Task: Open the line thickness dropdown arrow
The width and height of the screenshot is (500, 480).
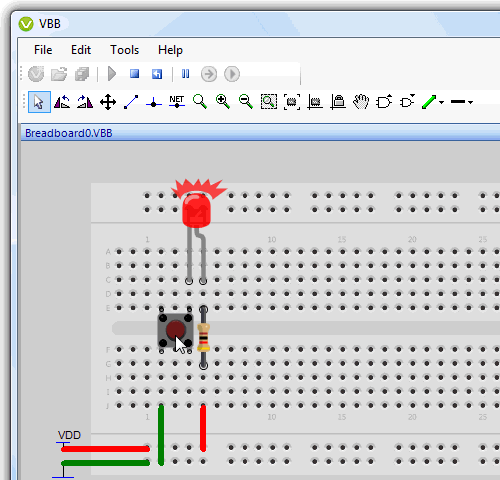Action: [x=470, y=102]
